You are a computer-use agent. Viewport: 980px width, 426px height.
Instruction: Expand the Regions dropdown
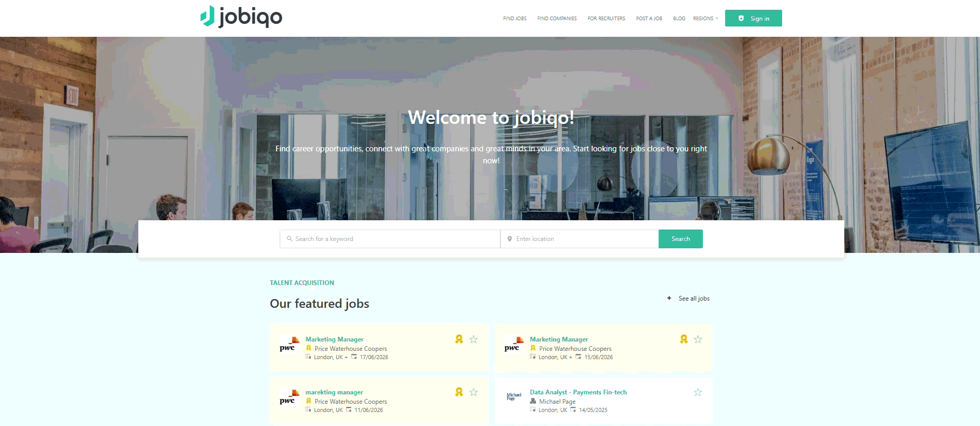point(705,19)
